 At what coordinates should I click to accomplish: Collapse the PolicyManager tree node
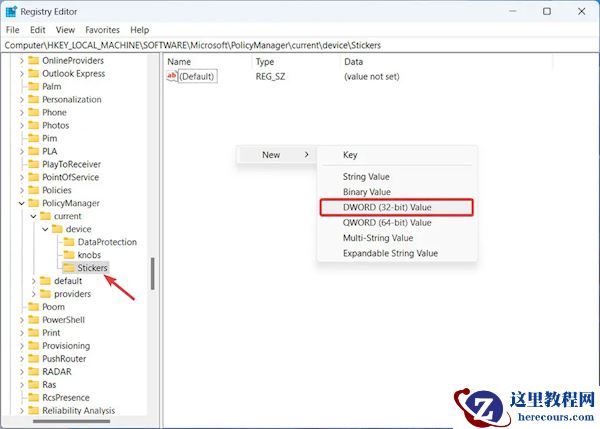coord(21,203)
